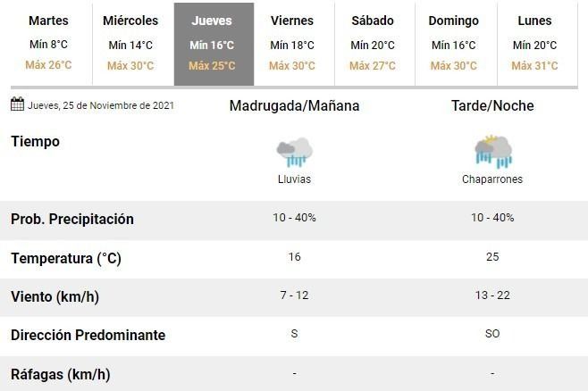Viewport: 588px width, 391px height.
Task: Click the evening temperature value 25
Action: coord(492,257)
